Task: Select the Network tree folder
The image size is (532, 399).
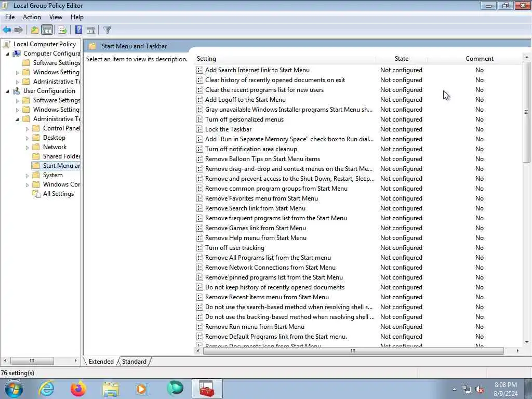Action: pyautogui.click(x=55, y=147)
